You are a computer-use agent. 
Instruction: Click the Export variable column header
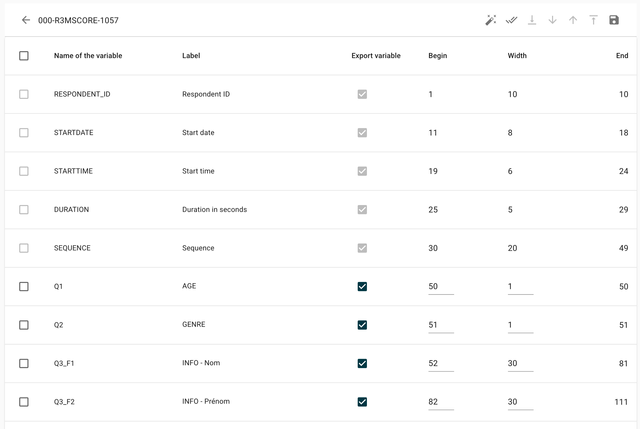point(376,56)
